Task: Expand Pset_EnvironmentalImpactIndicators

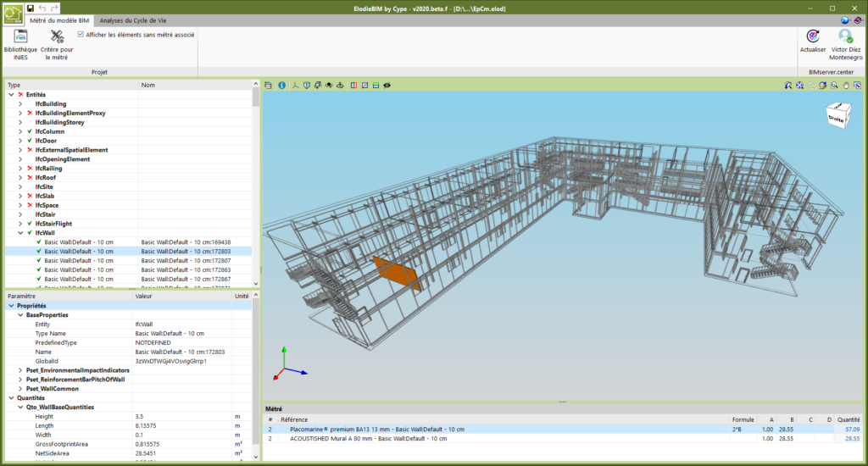Action: tap(20, 370)
